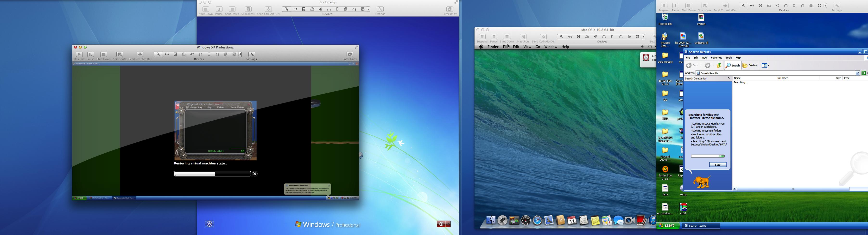Click the Time Machine menu bar icon
868x235 pixels.
click(x=650, y=47)
